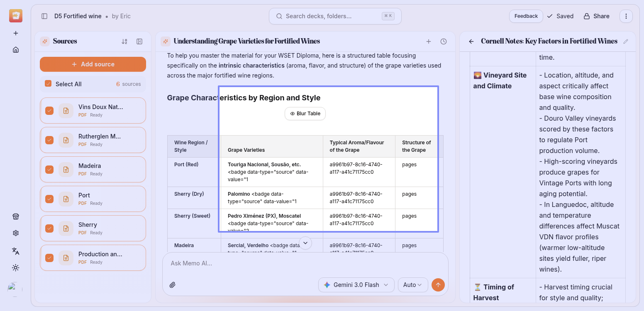Toggle light theme sun icon
Viewport: 644px width, 311px height.
tap(16, 268)
